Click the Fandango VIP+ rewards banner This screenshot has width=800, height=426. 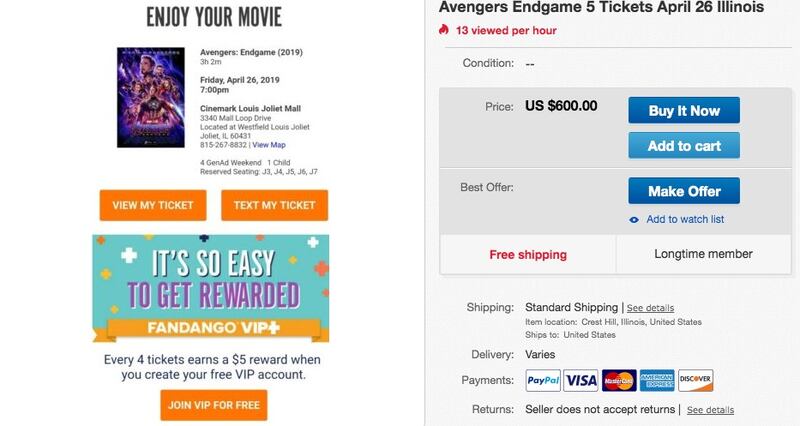click(211, 288)
